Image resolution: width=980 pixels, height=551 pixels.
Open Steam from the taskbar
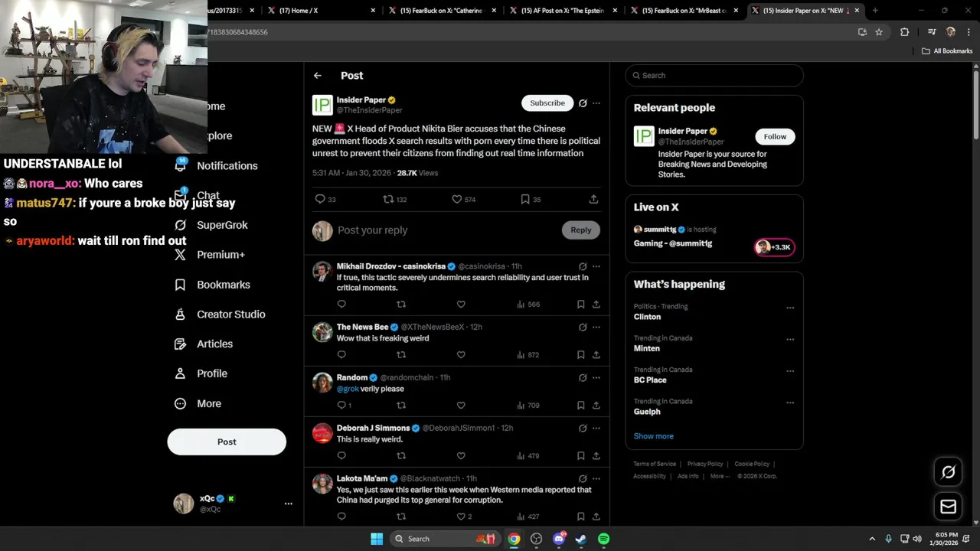point(581,539)
